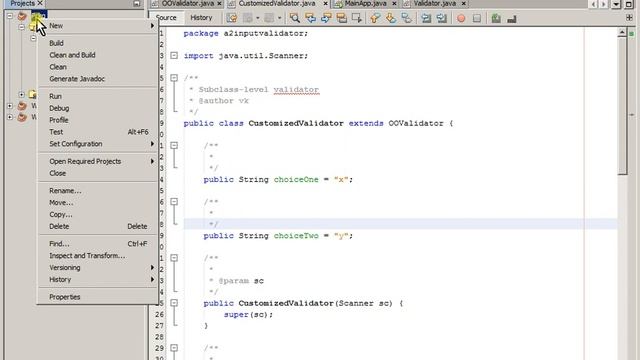Go to Previous Bookmark icon

coord(375,18)
